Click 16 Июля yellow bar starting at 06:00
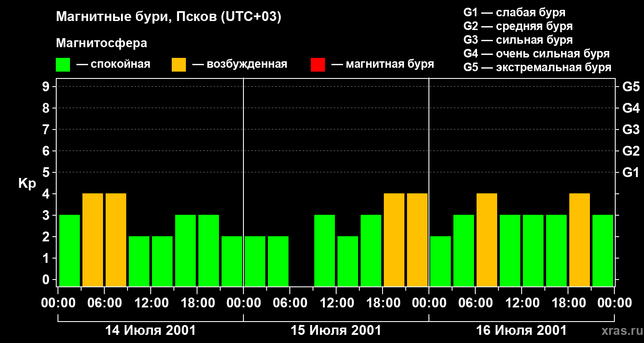This screenshot has width=644, height=343. coord(487,240)
